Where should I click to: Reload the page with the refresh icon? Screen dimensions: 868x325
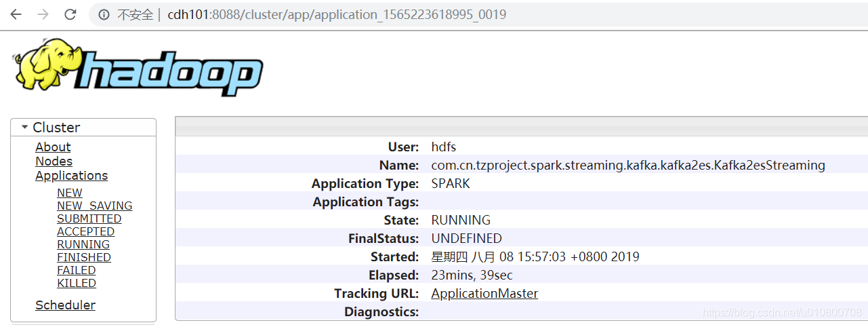click(x=70, y=14)
